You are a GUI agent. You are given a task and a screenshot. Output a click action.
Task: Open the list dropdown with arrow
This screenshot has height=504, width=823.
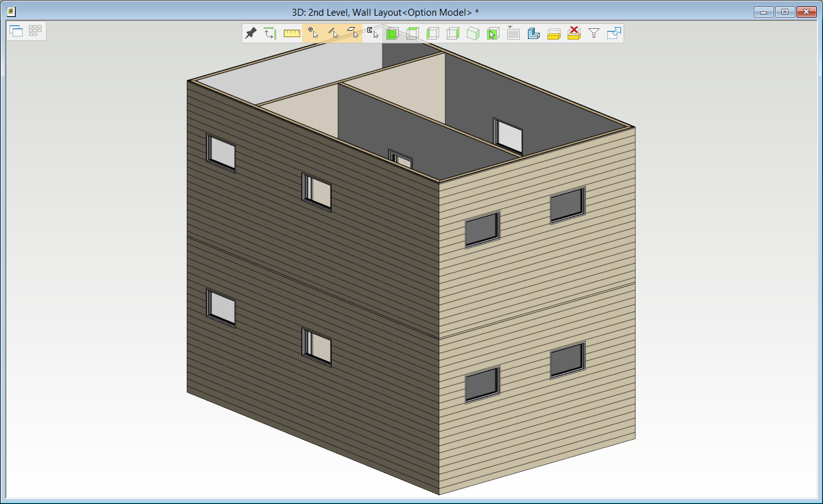tap(513, 33)
